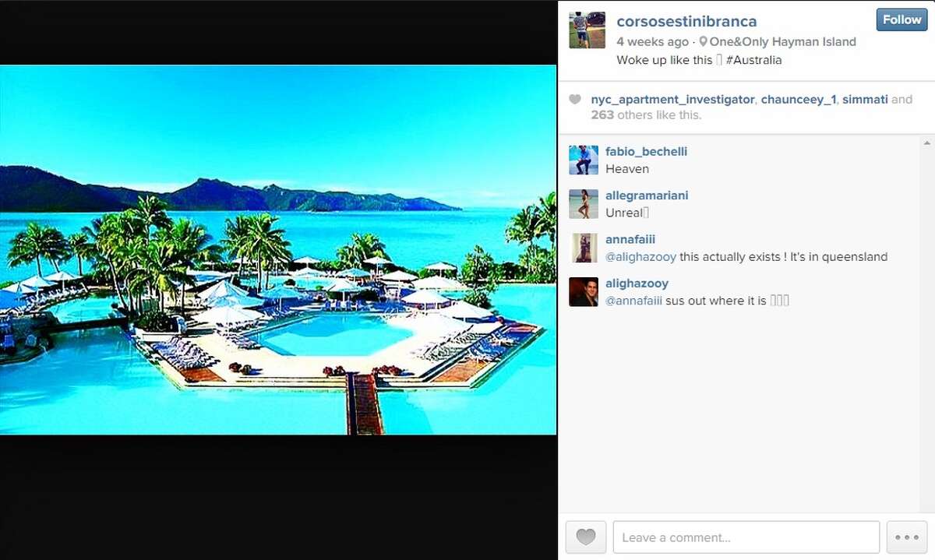Viewport: 935px width, 560px height.
Task: Open nyc_apartment_investigator in likes list
Action: [x=672, y=100]
